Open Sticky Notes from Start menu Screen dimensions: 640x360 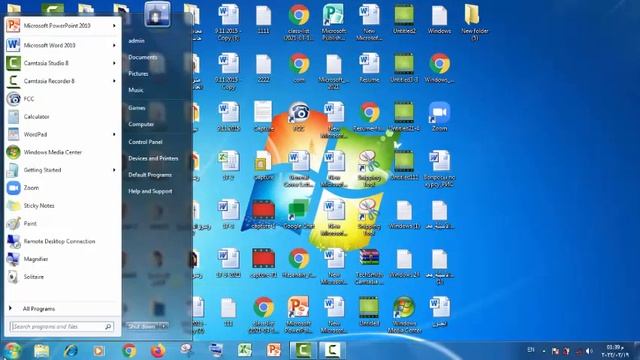click(63, 206)
